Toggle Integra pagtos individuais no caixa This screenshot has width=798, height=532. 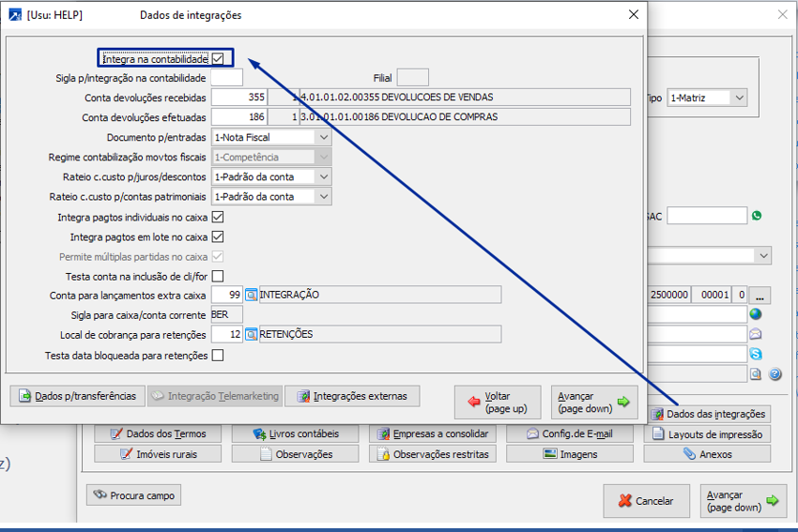tap(218, 217)
